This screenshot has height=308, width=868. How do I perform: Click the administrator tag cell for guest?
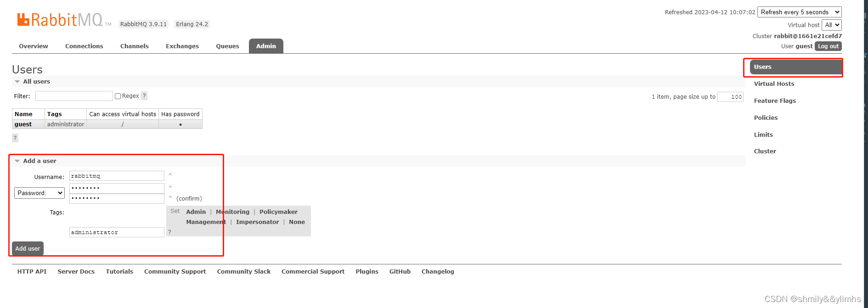[x=66, y=124]
